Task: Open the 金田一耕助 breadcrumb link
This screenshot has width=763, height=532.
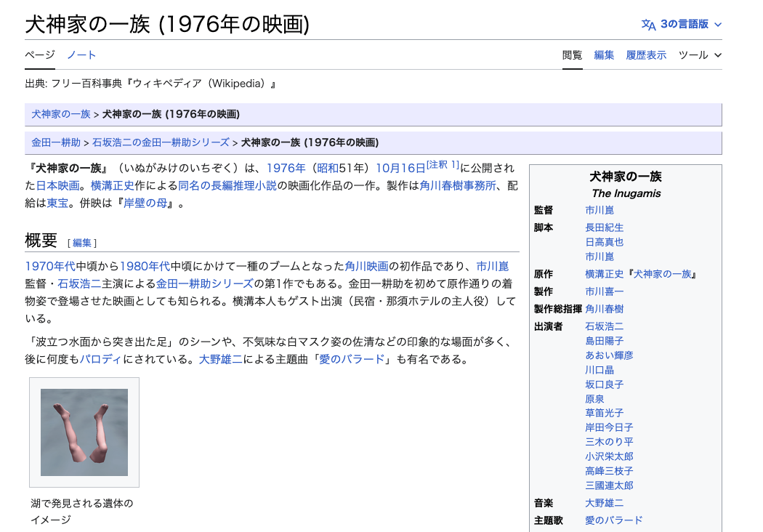Action: coord(56,142)
